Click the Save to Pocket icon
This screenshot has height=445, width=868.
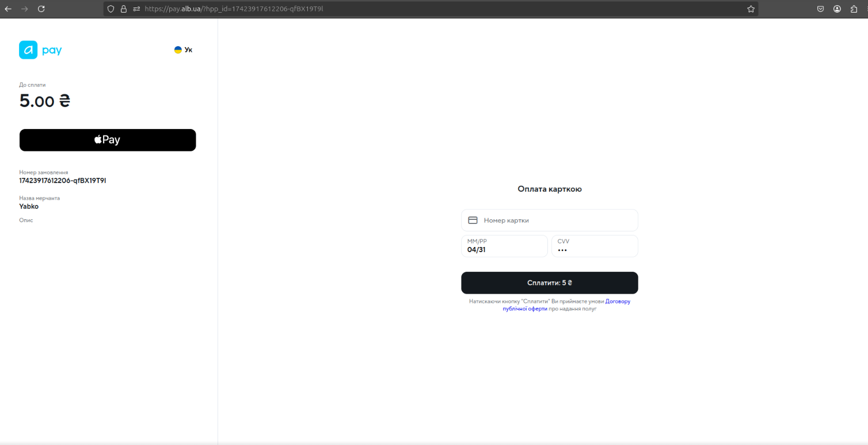tap(820, 9)
